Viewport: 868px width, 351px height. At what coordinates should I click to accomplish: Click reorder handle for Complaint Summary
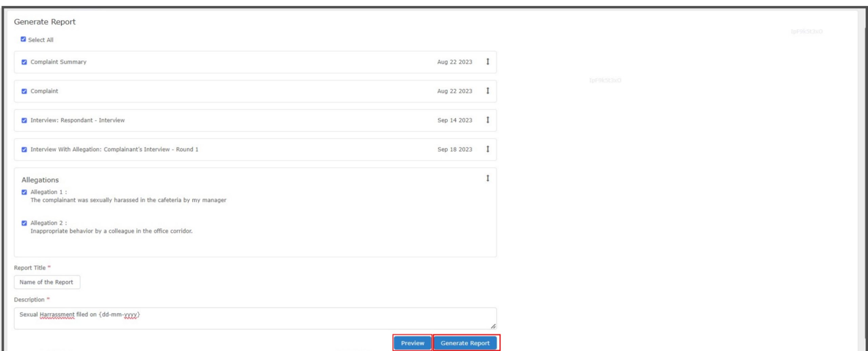488,62
